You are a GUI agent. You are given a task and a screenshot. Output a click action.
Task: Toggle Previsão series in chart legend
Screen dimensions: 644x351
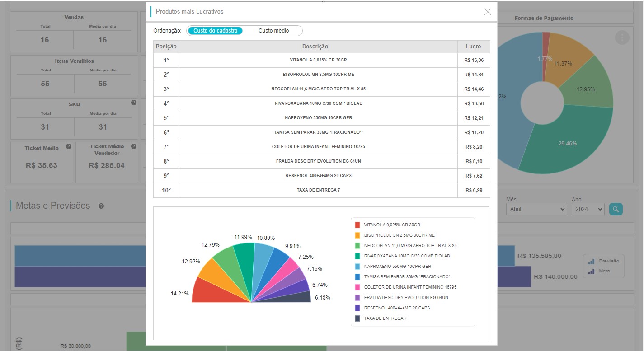pos(603,261)
